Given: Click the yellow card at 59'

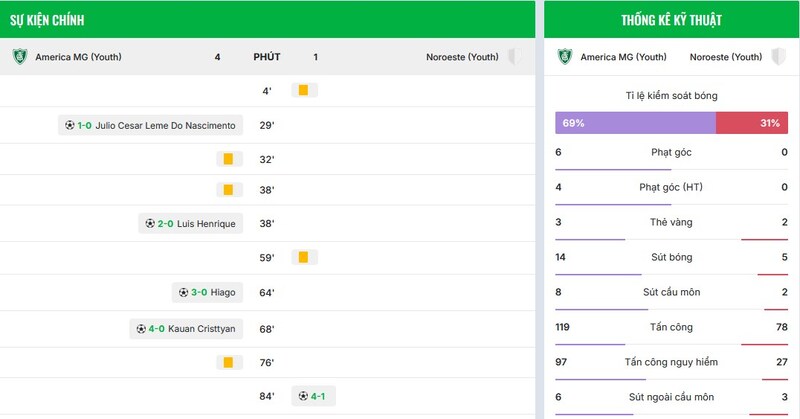Looking at the screenshot, I should pos(303,257).
